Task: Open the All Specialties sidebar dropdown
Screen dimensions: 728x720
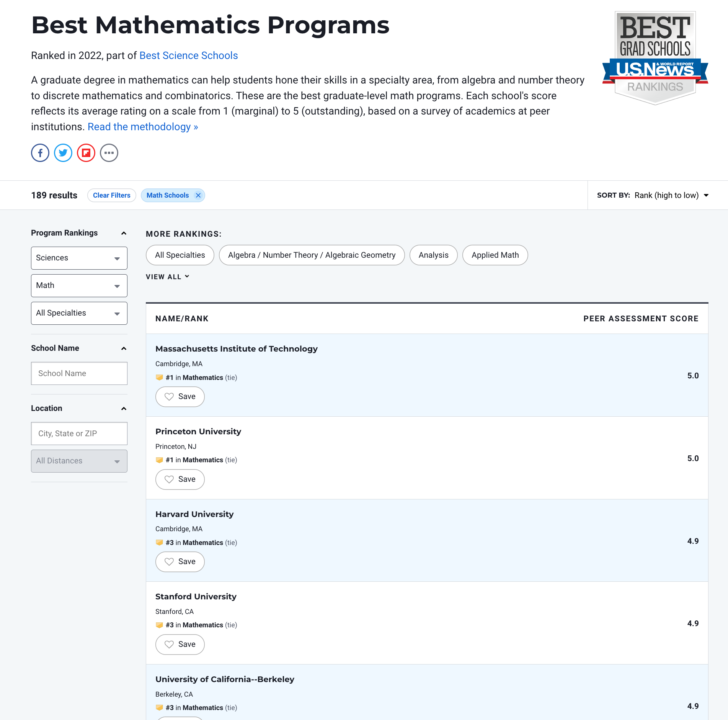Action: coord(79,313)
